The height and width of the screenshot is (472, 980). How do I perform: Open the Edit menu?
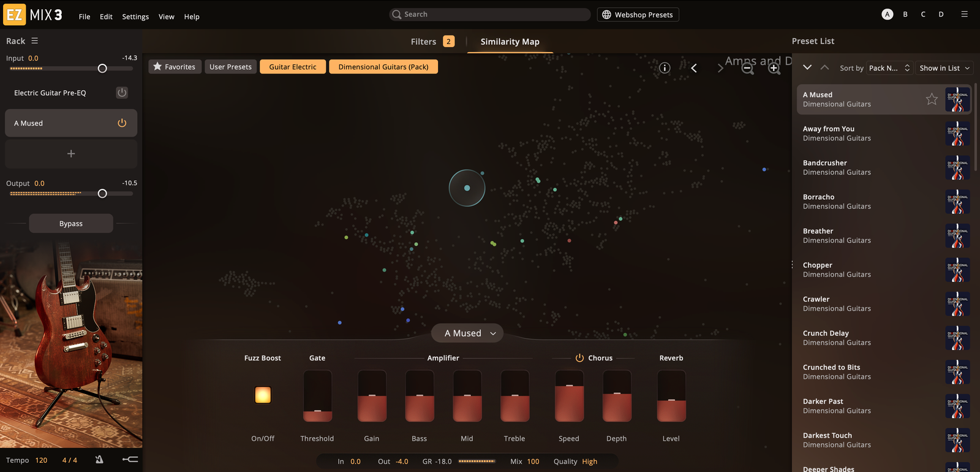tap(106, 17)
